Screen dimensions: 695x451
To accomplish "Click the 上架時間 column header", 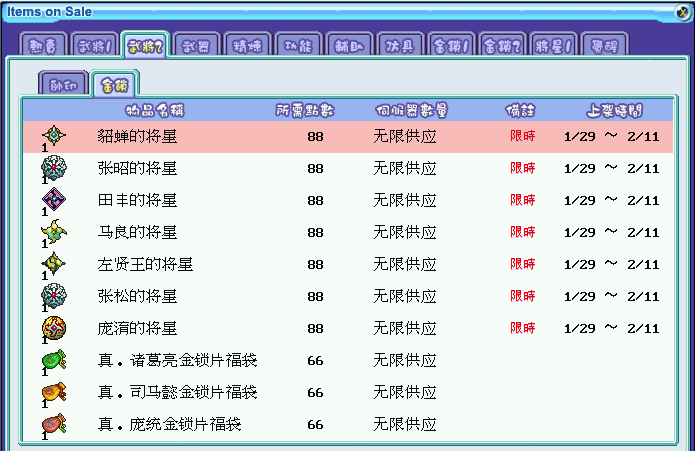I will [619, 110].
